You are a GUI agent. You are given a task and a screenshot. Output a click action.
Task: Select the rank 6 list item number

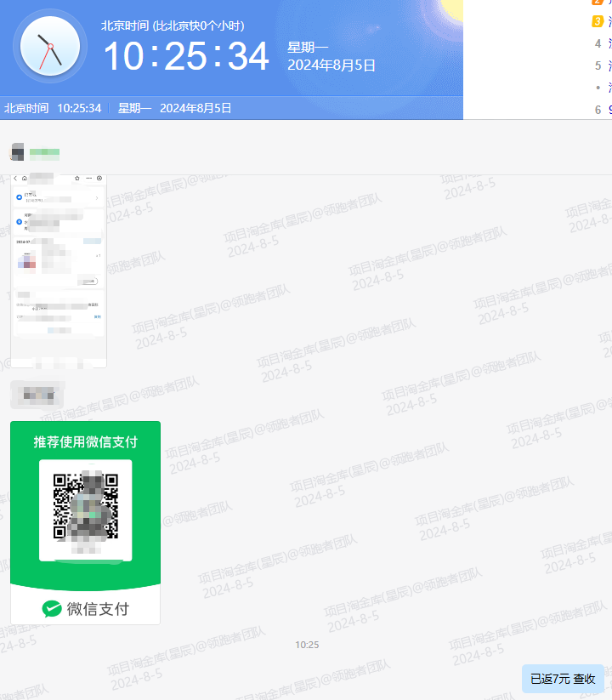coord(598,109)
